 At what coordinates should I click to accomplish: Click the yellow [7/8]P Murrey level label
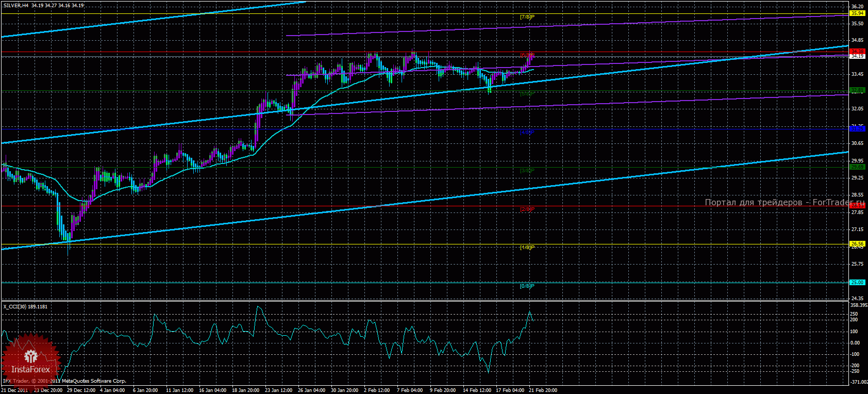point(527,17)
